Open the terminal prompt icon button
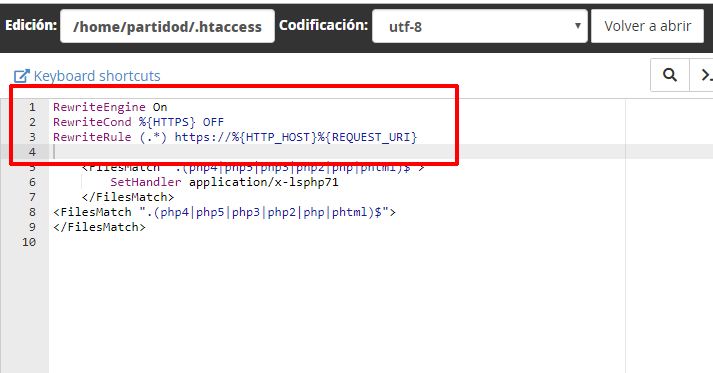The image size is (713, 373). tap(702, 75)
